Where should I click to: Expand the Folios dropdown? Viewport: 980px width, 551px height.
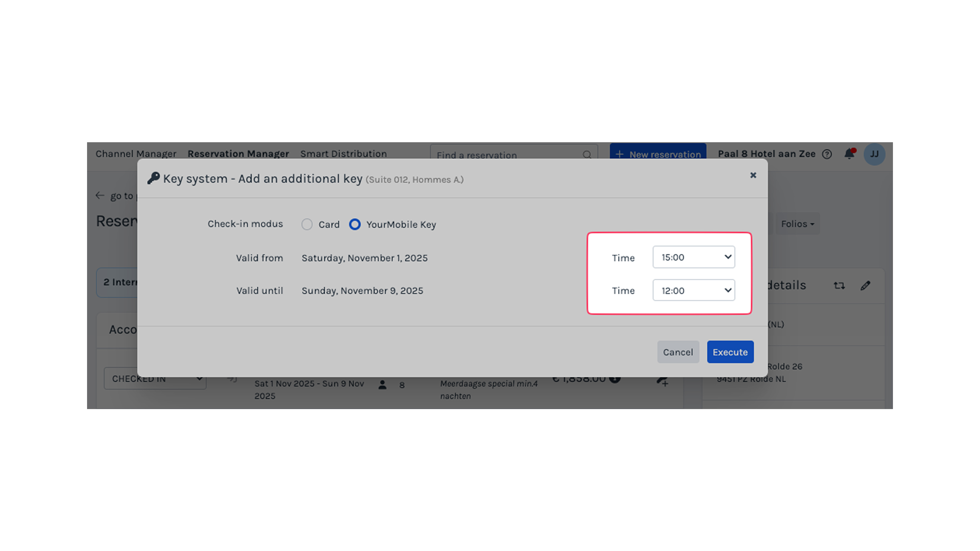tap(798, 224)
